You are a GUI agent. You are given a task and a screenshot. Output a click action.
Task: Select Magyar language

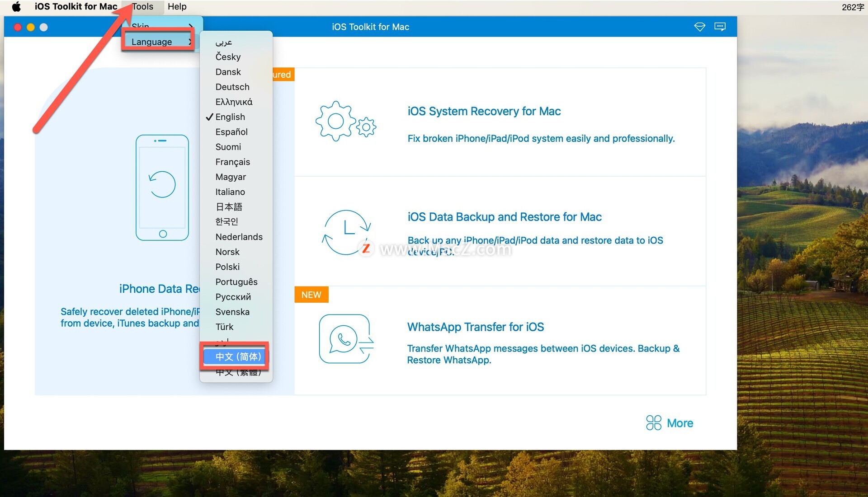pos(236,177)
